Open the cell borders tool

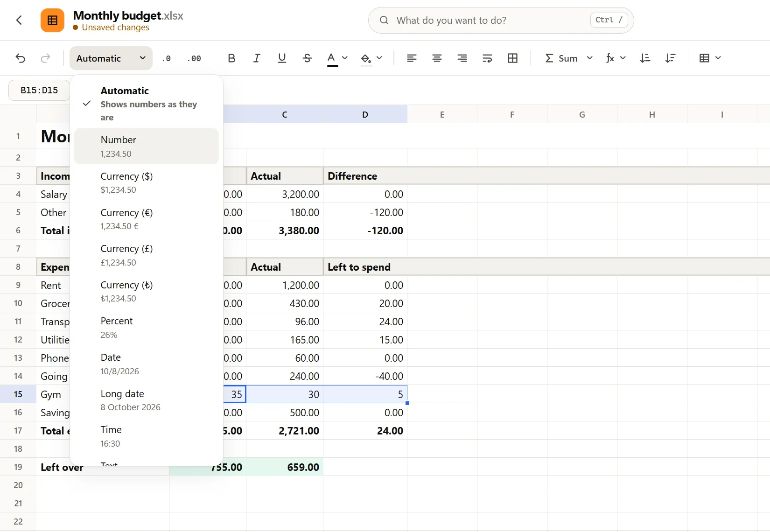point(512,58)
